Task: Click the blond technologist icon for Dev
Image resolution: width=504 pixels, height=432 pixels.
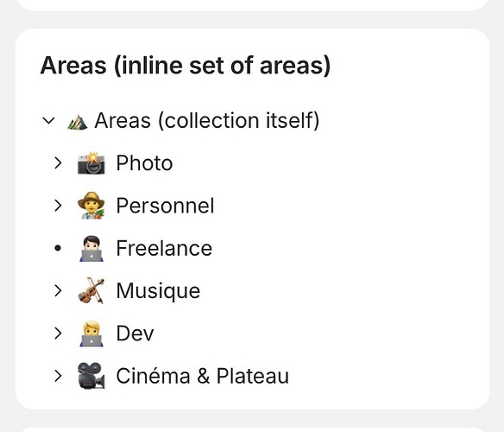Action: tap(91, 334)
